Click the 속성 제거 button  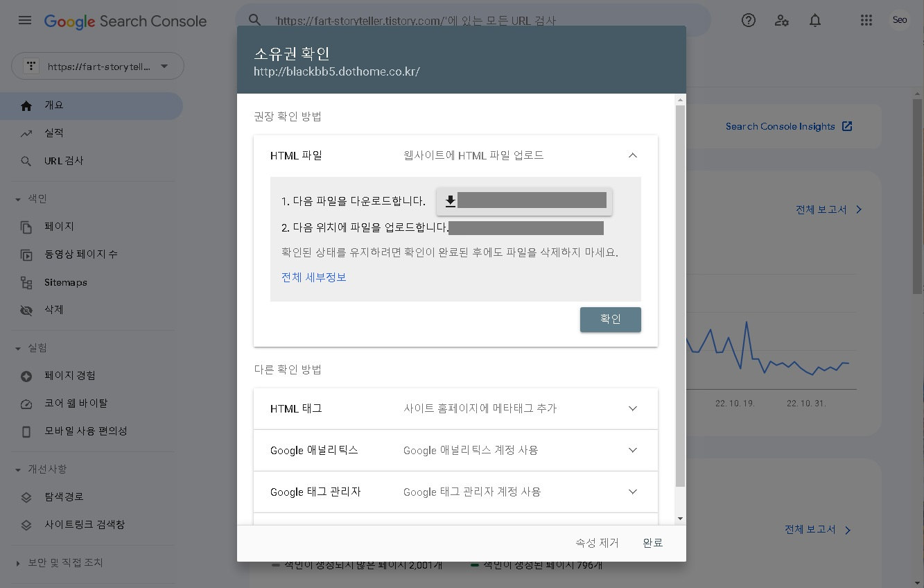pos(597,543)
